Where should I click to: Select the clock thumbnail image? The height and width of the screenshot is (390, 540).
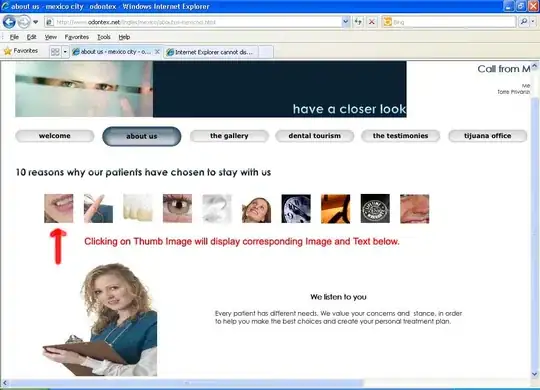(296, 208)
